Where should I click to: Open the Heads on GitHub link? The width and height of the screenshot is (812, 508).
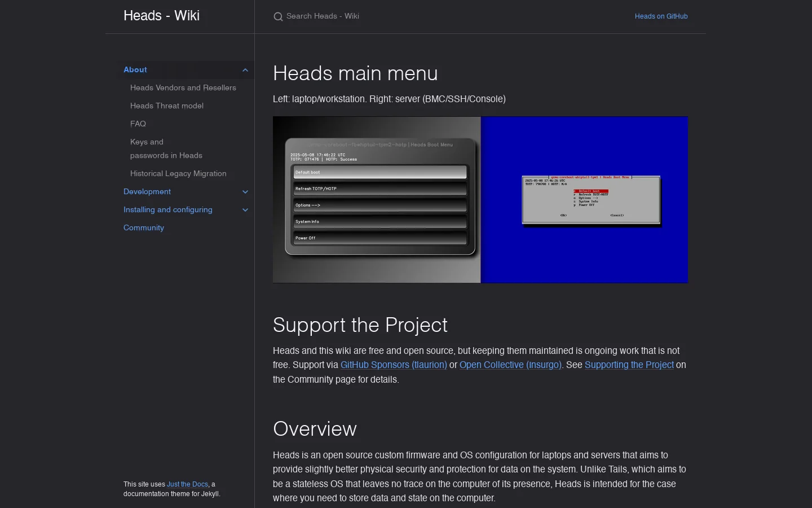(661, 16)
